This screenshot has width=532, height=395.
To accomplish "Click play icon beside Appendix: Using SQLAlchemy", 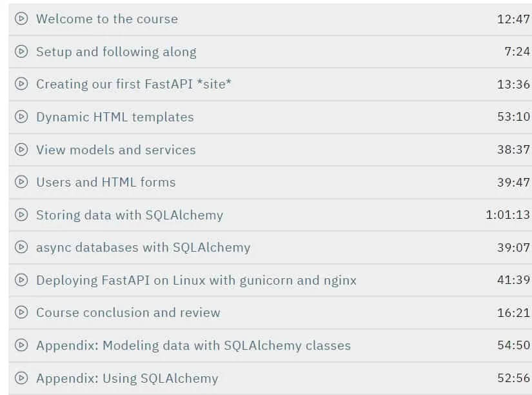I will pos(21,378).
